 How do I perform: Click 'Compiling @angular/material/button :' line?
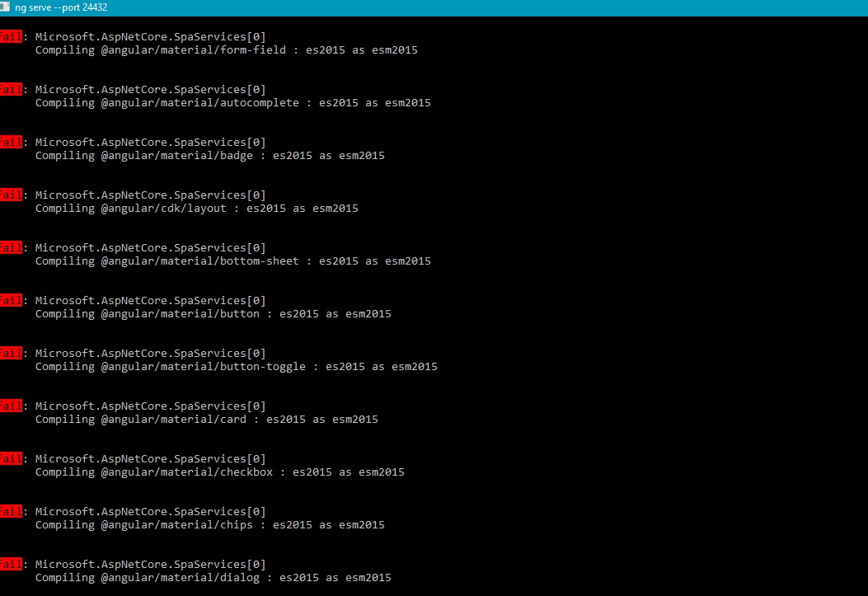213,314
